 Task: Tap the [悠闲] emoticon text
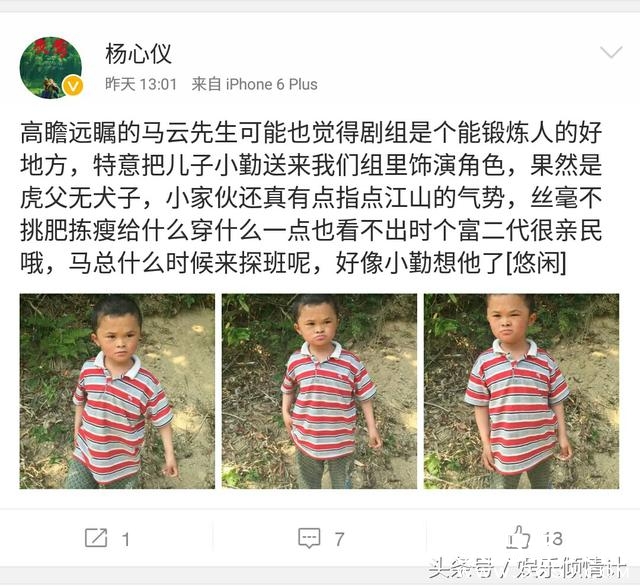click(536, 263)
